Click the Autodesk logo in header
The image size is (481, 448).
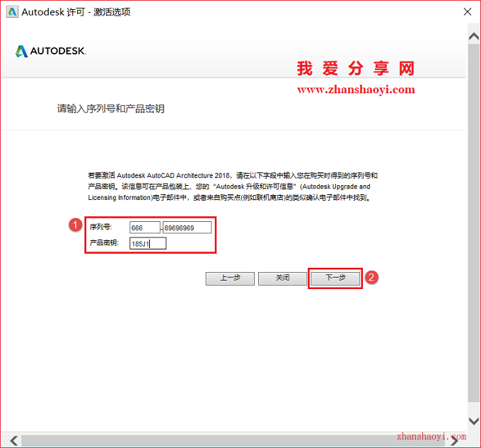tap(51, 51)
